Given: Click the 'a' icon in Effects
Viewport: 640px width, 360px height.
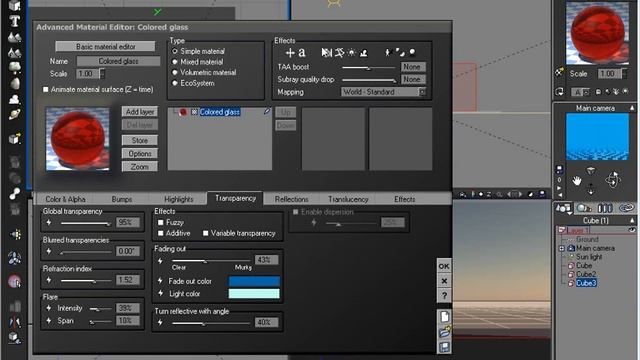Looking at the screenshot, I should 302,53.
